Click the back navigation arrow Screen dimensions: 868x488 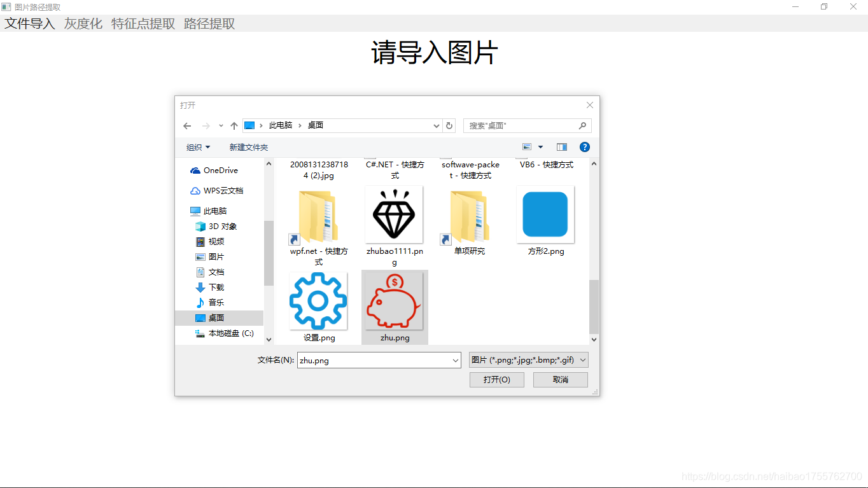click(x=186, y=125)
